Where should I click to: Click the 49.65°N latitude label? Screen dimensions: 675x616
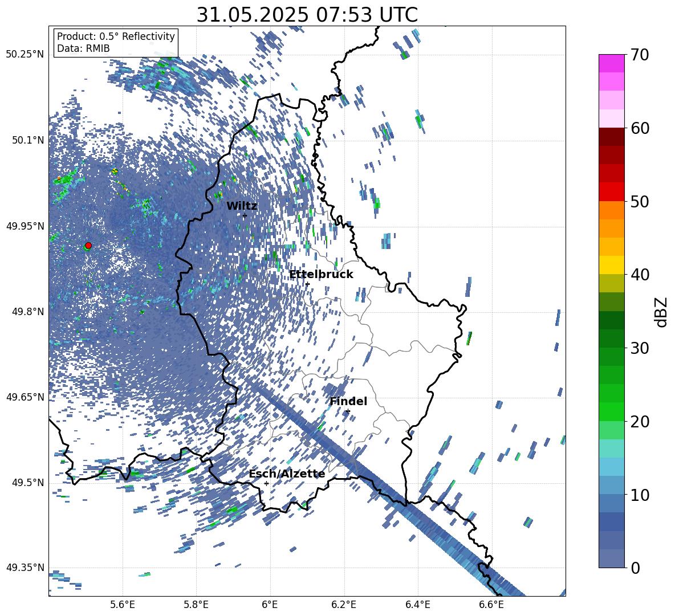[25, 397]
